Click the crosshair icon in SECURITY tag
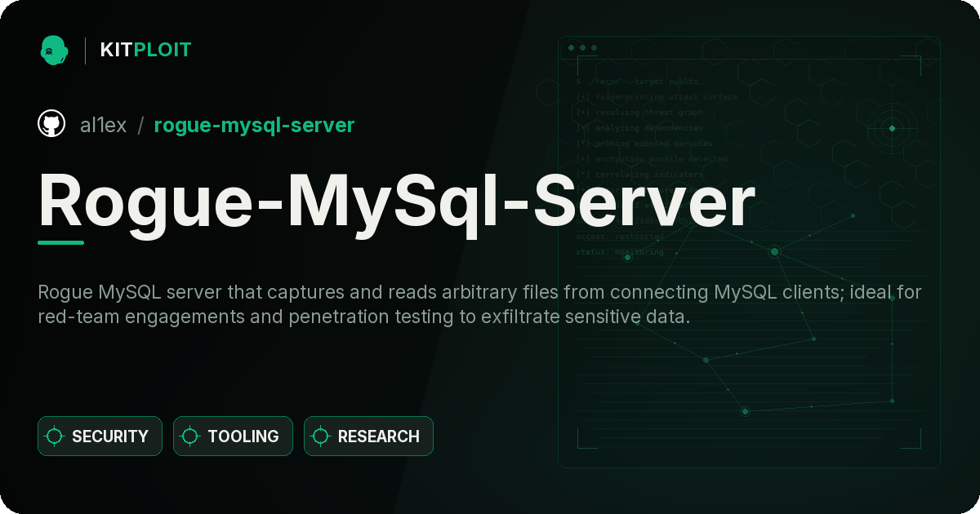980x514 pixels. [55, 436]
